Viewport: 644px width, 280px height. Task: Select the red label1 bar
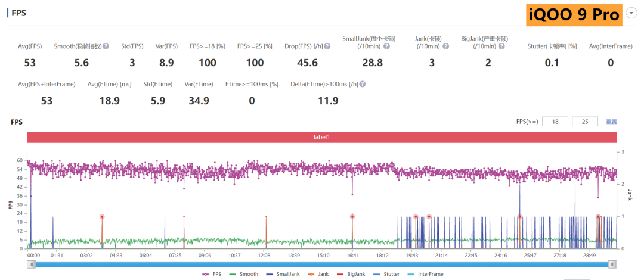(322, 138)
